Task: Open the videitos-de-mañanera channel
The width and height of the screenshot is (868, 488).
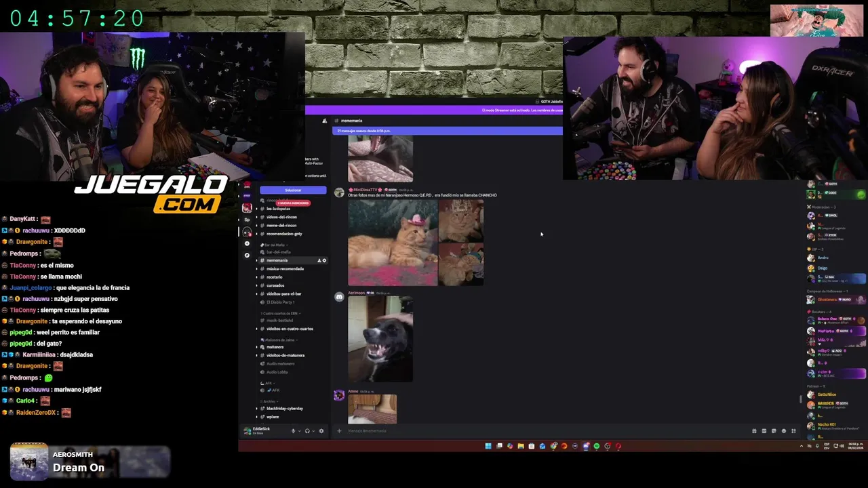Action: click(x=285, y=355)
